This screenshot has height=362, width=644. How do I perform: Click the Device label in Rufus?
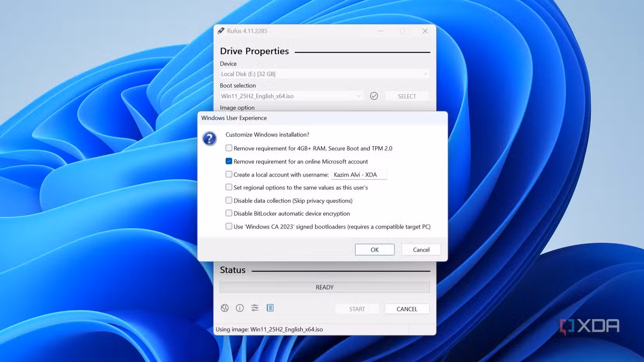point(228,64)
